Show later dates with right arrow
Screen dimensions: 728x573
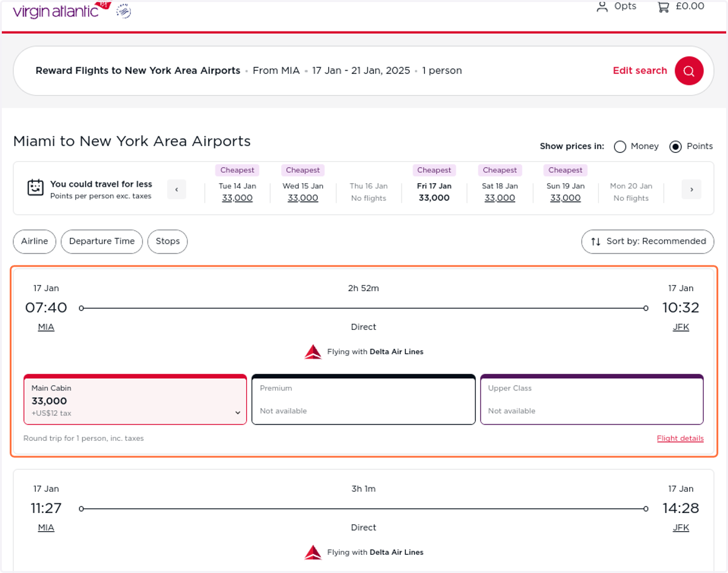pyautogui.click(x=691, y=189)
